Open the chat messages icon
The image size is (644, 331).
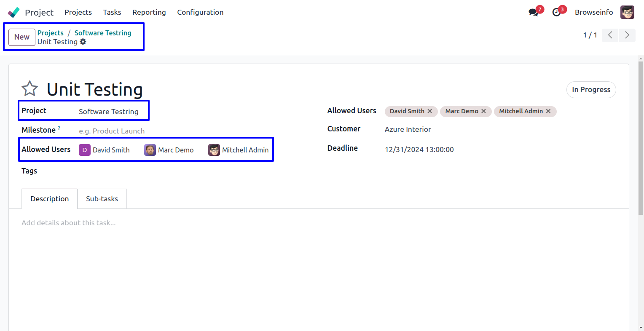(534, 12)
